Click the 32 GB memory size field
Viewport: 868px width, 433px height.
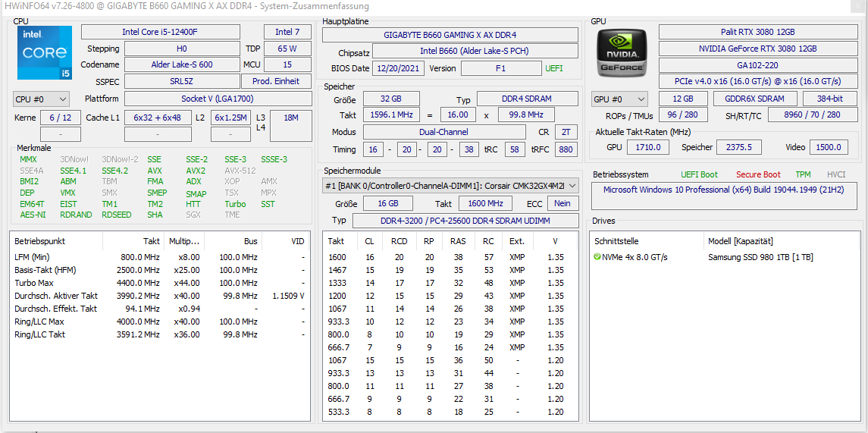coord(391,99)
